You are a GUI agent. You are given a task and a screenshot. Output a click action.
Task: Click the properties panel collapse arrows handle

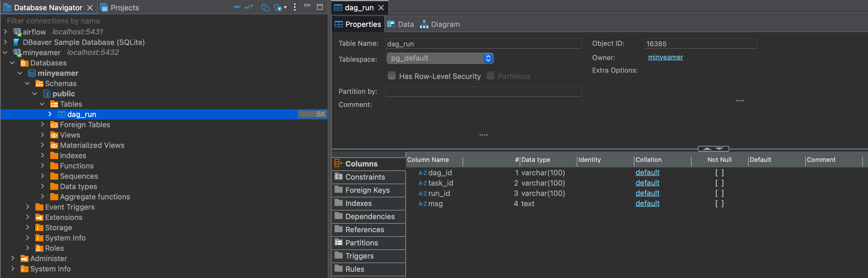tap(713, 149)
